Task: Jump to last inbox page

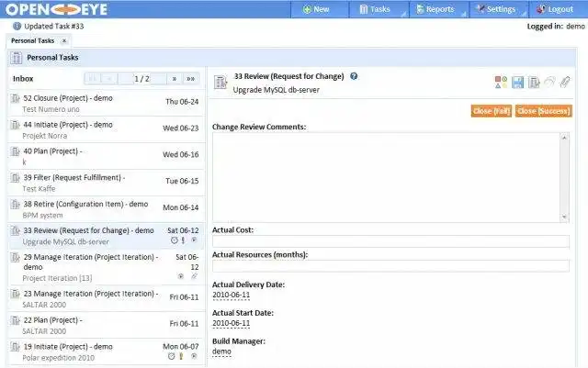Action: click(x=191, y=79)
